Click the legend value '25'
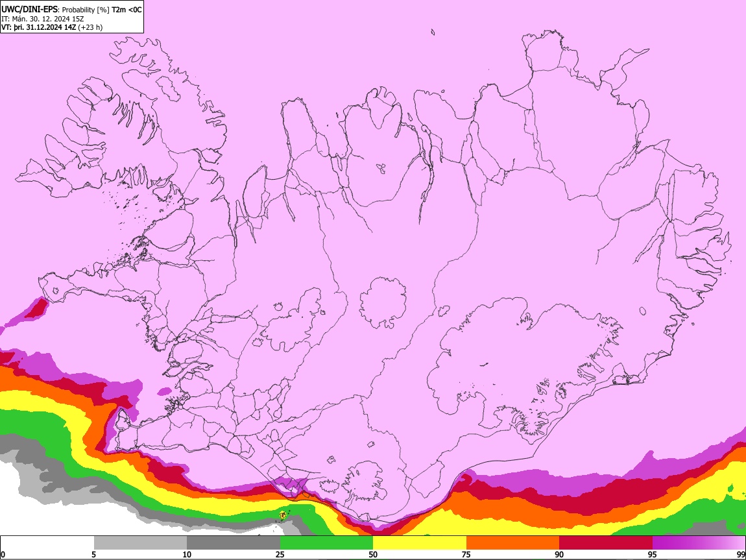The width and height of the screenshot is (746, 560). coord(280,554)
